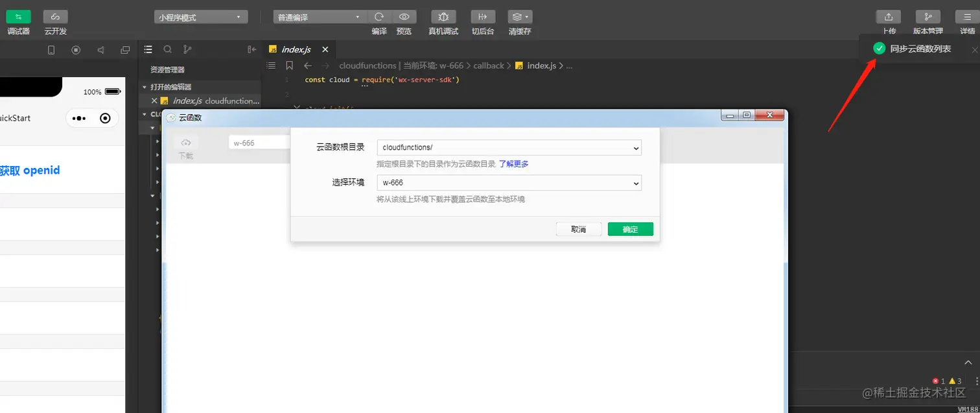Minimize the 云函数 window
Screen dimensions: 980x413
[x=731, y=115]
